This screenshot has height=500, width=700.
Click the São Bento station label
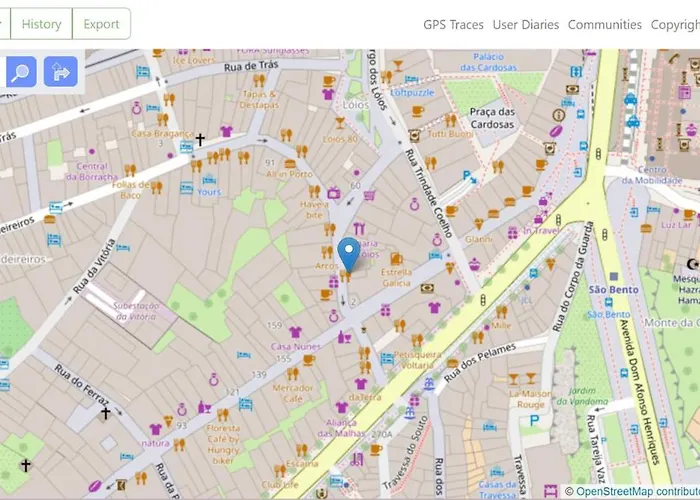click(613, 290)
